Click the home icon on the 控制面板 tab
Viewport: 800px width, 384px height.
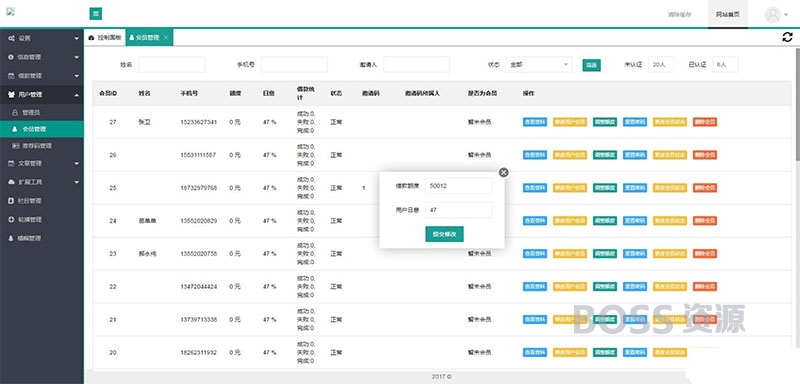pos(91,38)
